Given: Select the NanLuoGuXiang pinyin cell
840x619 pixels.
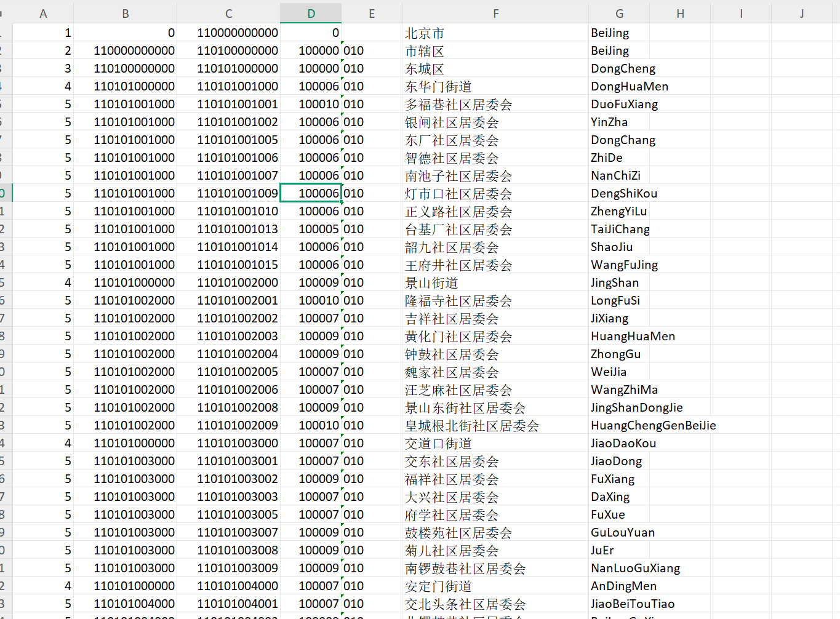Looking at the screenshot, I should 619,568.
